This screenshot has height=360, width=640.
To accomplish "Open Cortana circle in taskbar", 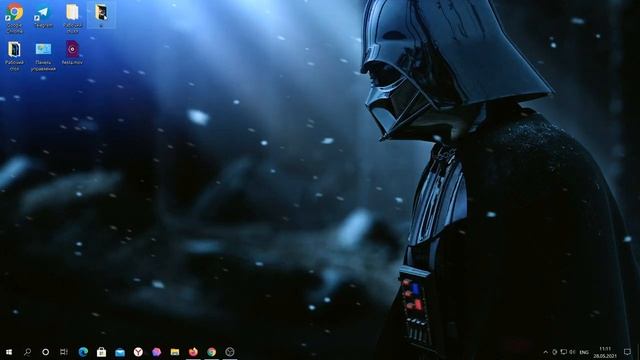I will 45,352.
